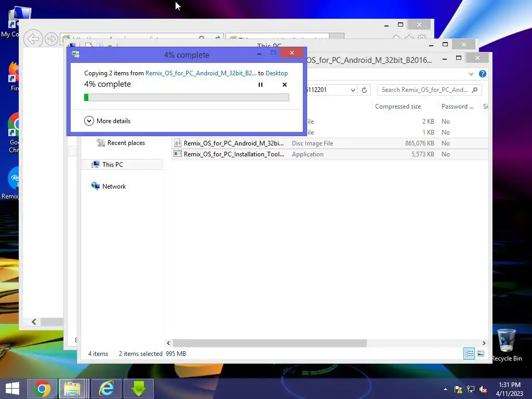Image resolution: width=532 pixels, height=399 pixels.
Task: Select Network in navigation pane
Action: (114, 187)
